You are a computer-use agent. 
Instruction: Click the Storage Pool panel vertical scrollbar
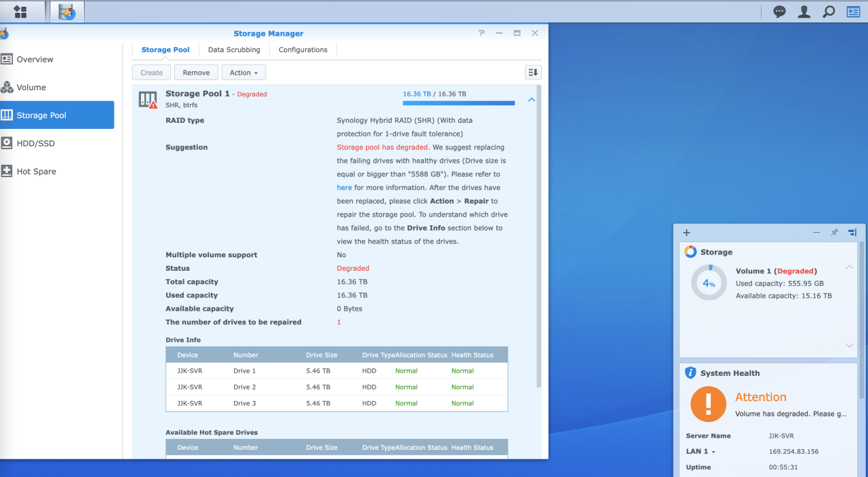click(x=539, y=237)
